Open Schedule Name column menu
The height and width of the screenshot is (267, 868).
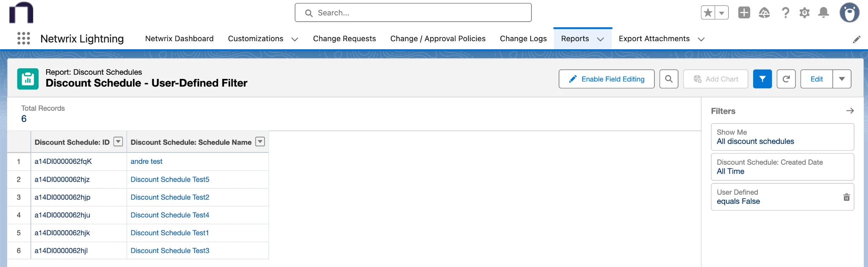tap(260, 142)
